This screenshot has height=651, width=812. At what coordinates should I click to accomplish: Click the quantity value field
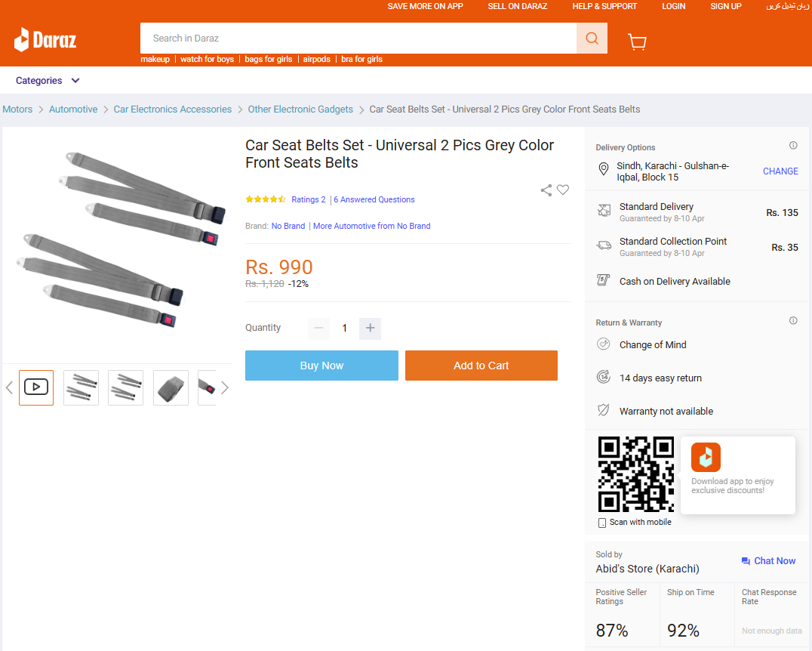click(x=344, y=328)
